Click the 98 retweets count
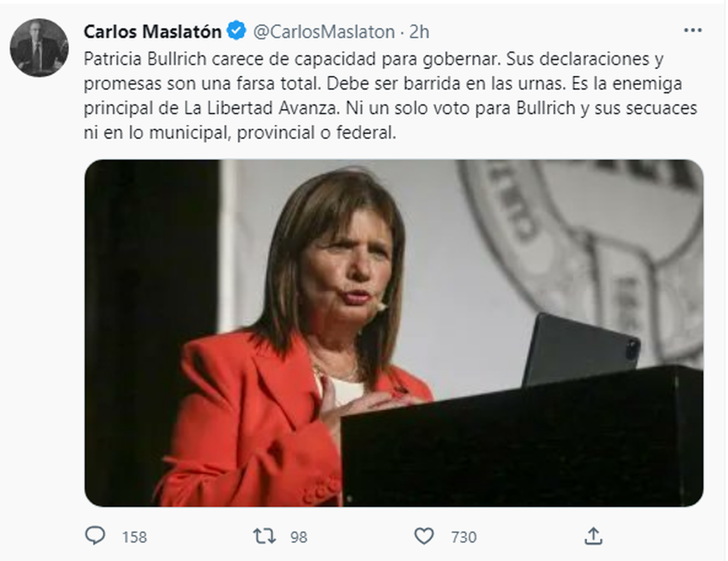Screen dimensions: 728x561 click(x=298, y=537)
